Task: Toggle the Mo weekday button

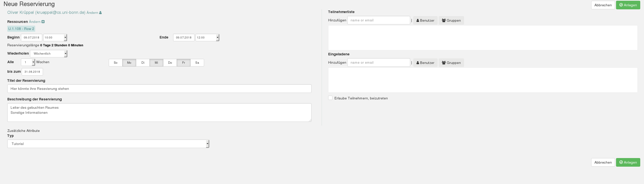Action: 129,63
